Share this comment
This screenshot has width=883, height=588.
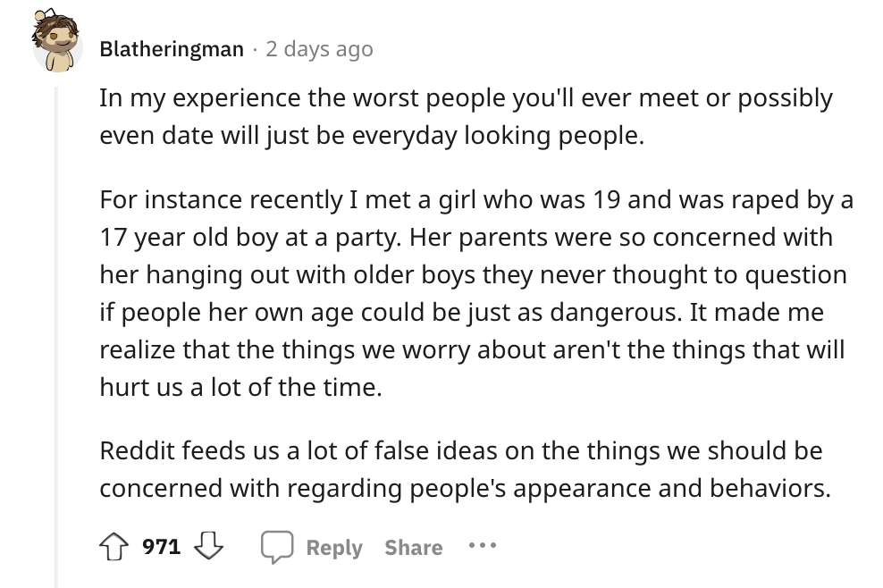[x=413, y=548]
